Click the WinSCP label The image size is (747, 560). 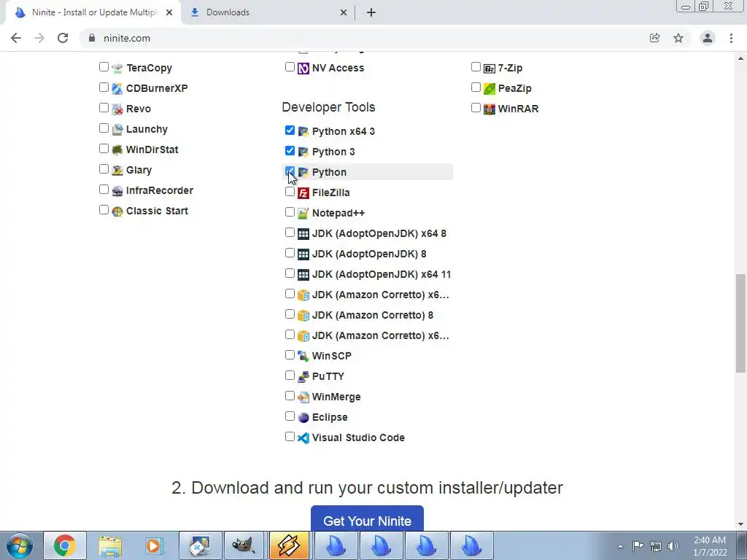click(332, 356)
